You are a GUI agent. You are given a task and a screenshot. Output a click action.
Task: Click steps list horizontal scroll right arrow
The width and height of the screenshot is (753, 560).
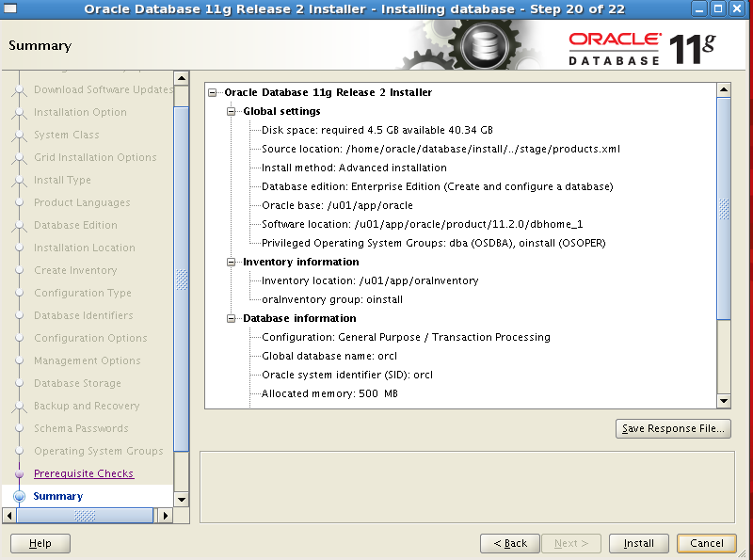click(166, 516)
